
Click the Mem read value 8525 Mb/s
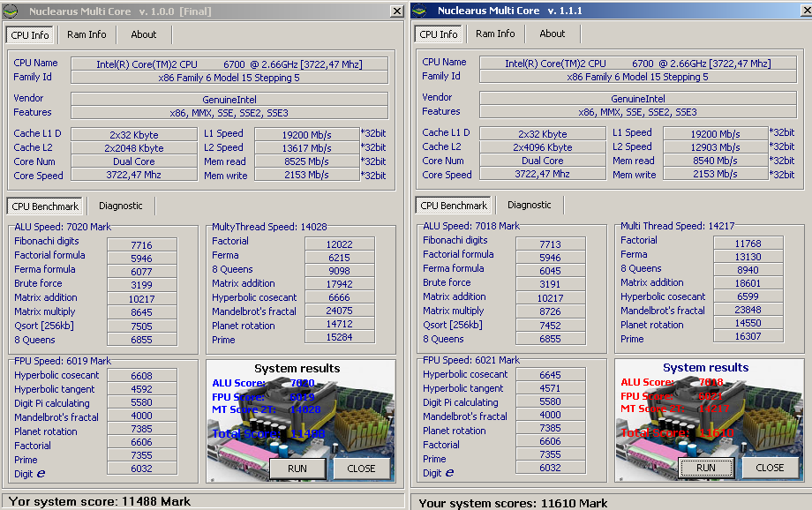306,161
